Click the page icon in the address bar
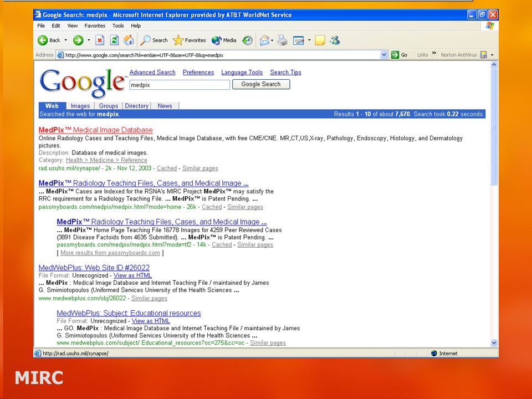This screenshot has width=532, height=399. coord(60,55)
